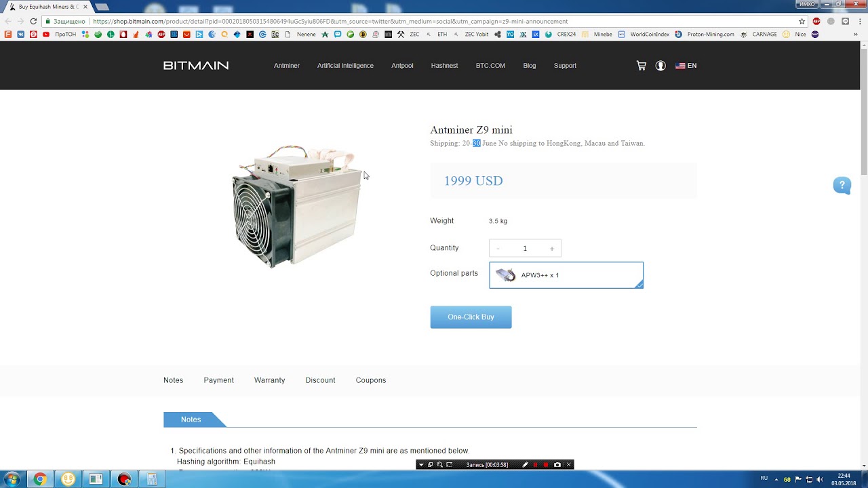Open the Minebe bookmark
The width and height of the screenshot is (868, 488).
597,34
